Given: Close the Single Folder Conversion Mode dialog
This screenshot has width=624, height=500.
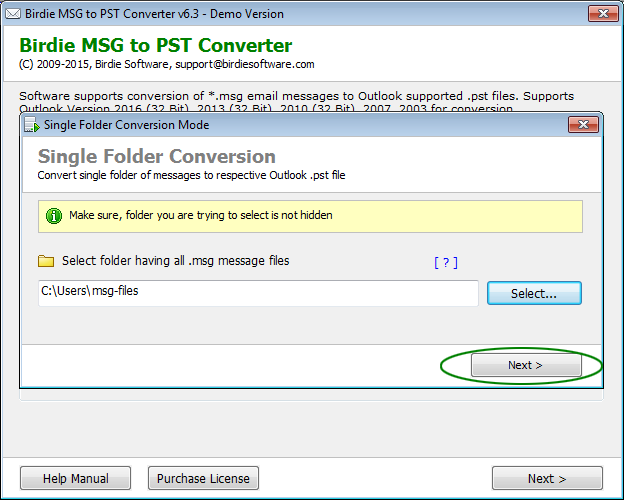Looking at the screenshot, I should tap(583, 125).
